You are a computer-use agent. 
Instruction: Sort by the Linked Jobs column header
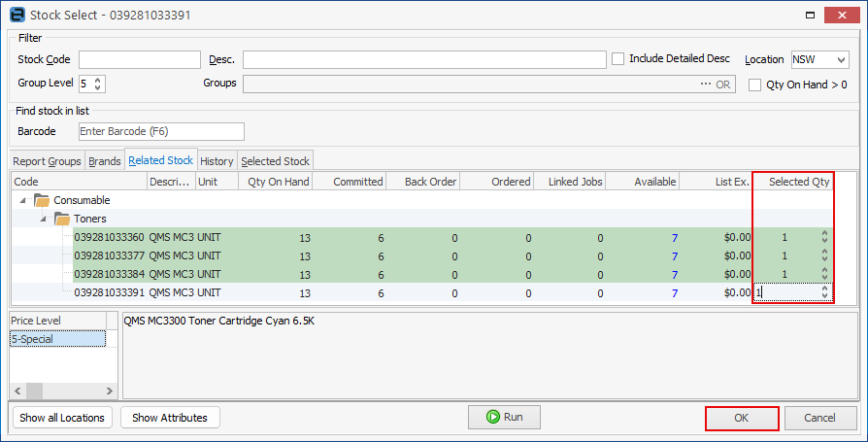[570, 182]
